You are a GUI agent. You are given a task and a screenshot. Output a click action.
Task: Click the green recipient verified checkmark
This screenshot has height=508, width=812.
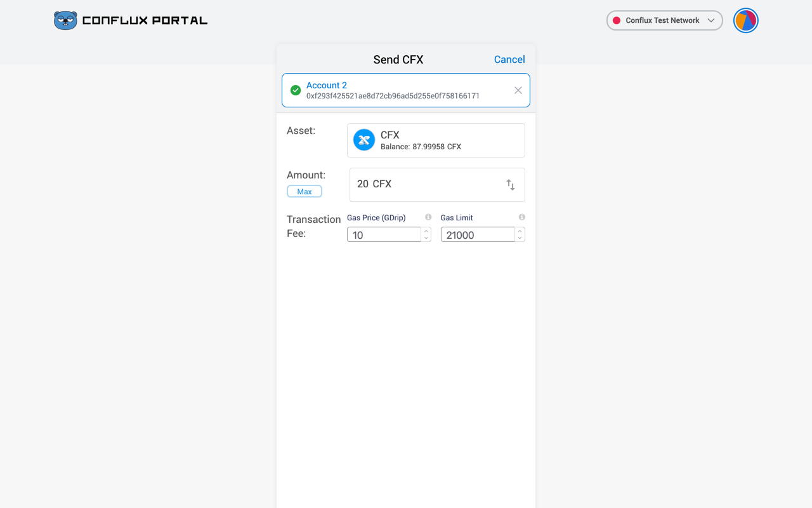pyautogui.click(x=296, y=90)
